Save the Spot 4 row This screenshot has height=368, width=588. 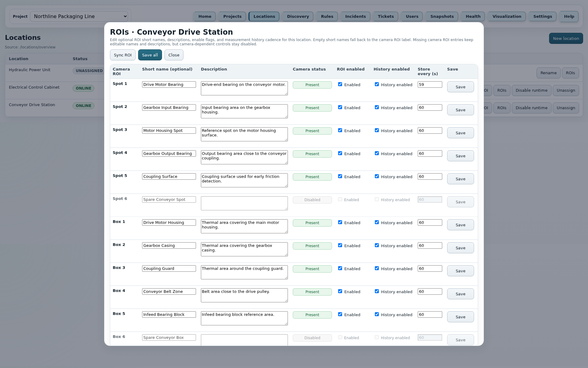(460, 156)
